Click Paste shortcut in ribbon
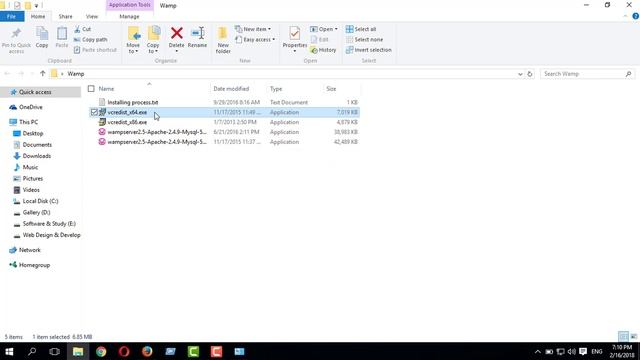This screenshot has height=360, width=640. [95, 50]
